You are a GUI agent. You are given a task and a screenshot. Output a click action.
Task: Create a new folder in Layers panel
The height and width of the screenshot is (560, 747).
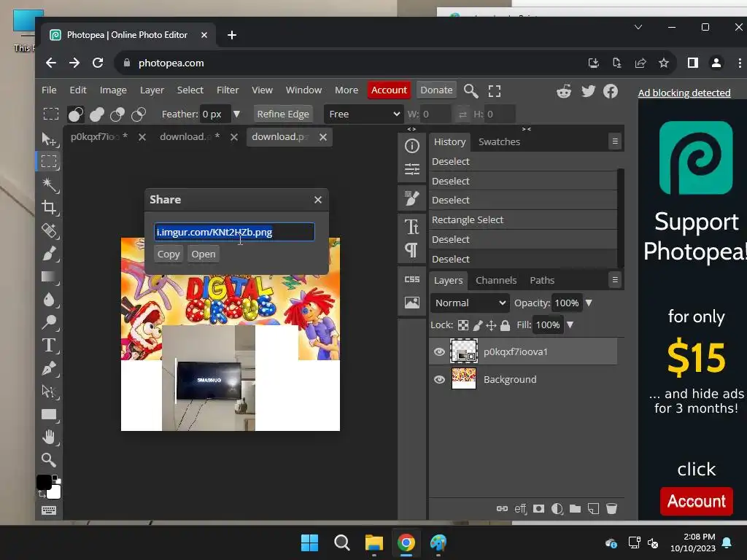coord(575,508)
